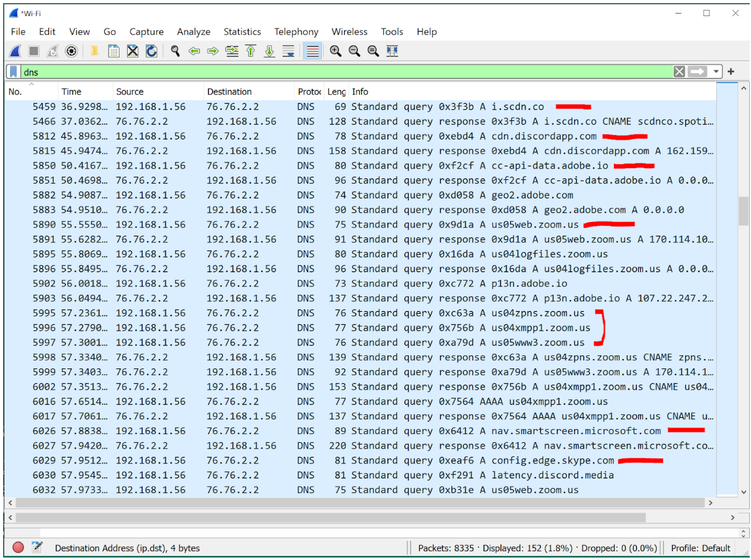The width and height of the screenshot is (751, 560).
Task: Jump to the last packet
Action: [x=269, y=51]
